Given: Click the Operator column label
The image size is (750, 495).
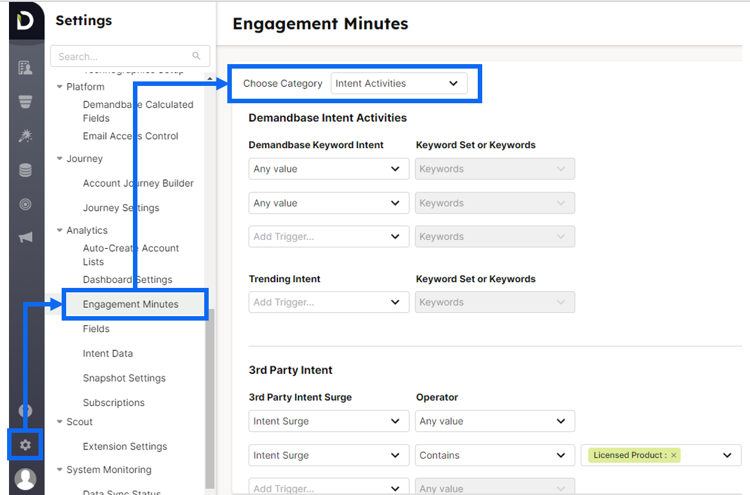Looking at the screenshot, I should [x=437, y=397].
